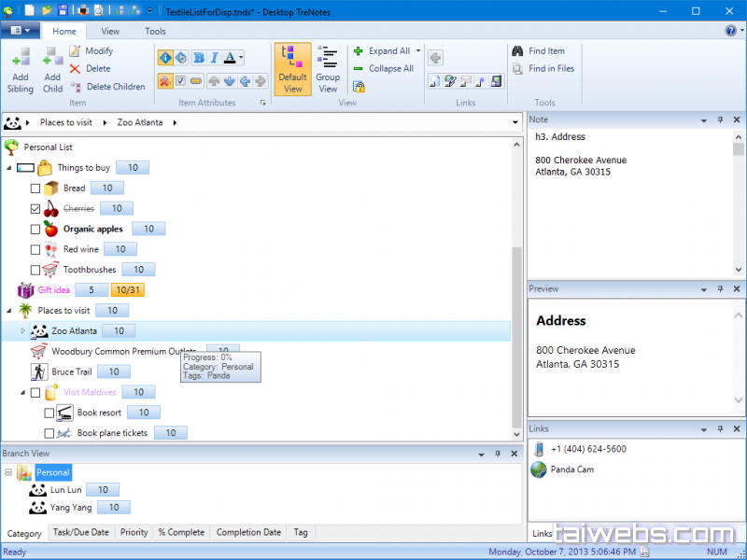Select the Default View icon
This screenshot has height=560, width=747.
[292, 68]
